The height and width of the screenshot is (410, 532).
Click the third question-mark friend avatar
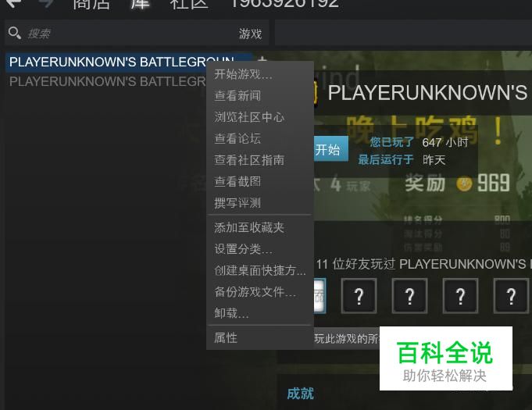pyautogui.click(x=460, y=296)
